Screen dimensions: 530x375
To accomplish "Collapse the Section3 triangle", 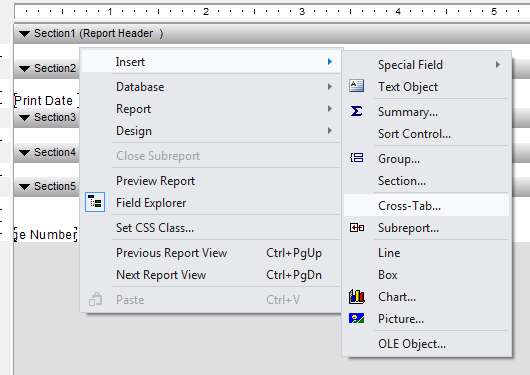I will [x=24, y=118].
